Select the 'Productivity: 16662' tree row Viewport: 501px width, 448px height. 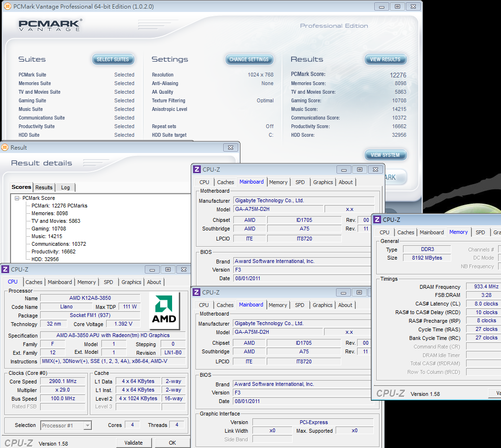click(54, 252)
